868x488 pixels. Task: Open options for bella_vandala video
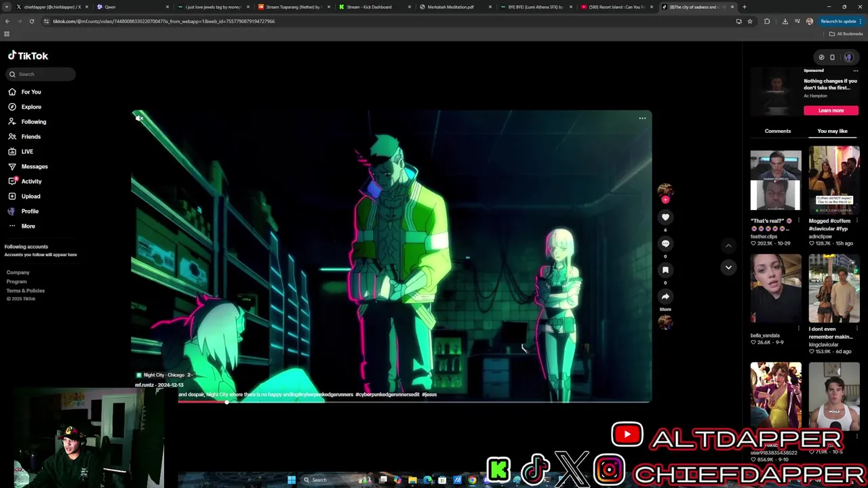798,329
